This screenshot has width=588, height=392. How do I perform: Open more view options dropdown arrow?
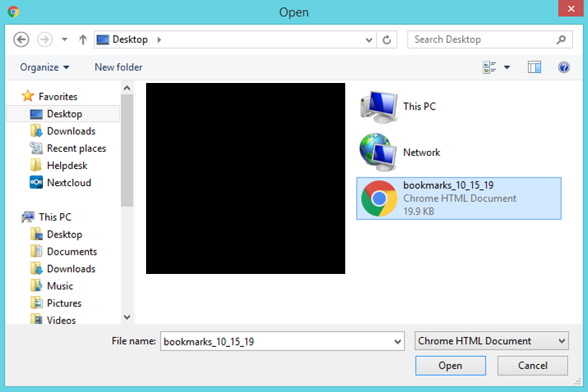506,67
